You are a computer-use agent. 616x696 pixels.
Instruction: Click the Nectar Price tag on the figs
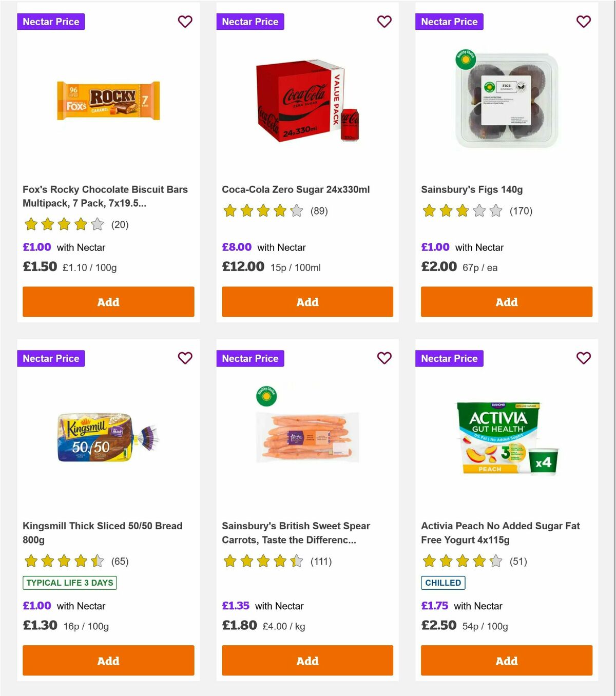449,22
